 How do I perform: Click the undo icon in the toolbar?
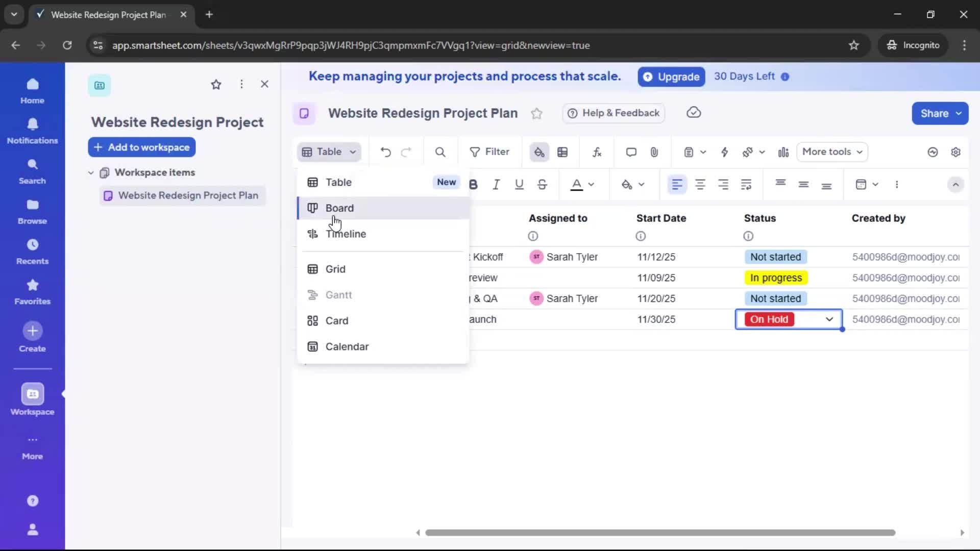[385, 152]
